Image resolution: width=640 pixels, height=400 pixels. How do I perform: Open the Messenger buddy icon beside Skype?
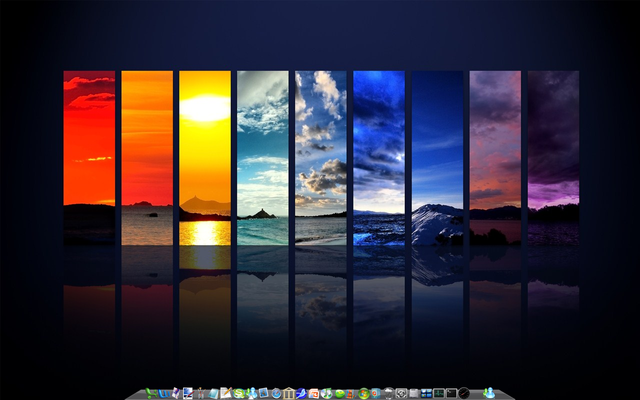(252, 393)
